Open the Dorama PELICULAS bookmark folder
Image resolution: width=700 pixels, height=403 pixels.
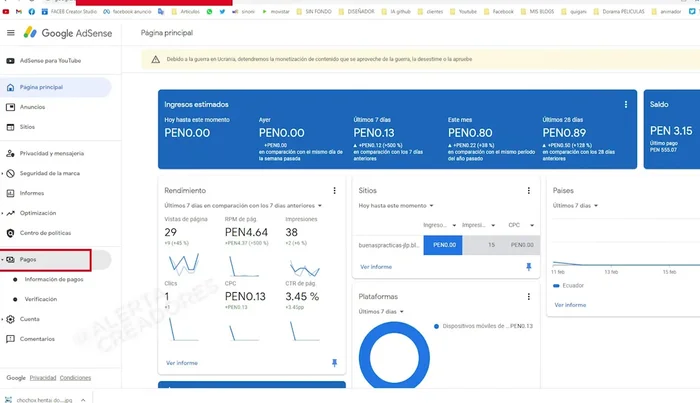point(619,12)
